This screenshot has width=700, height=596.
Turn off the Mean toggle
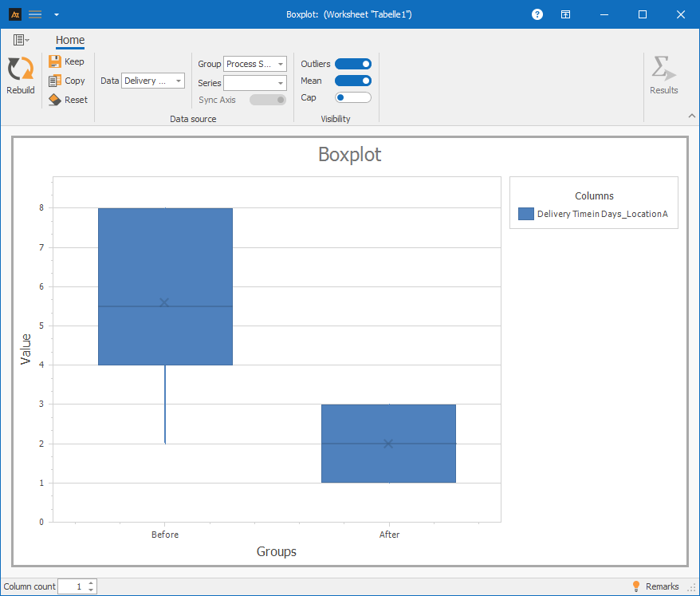click(x=353, y=81)
